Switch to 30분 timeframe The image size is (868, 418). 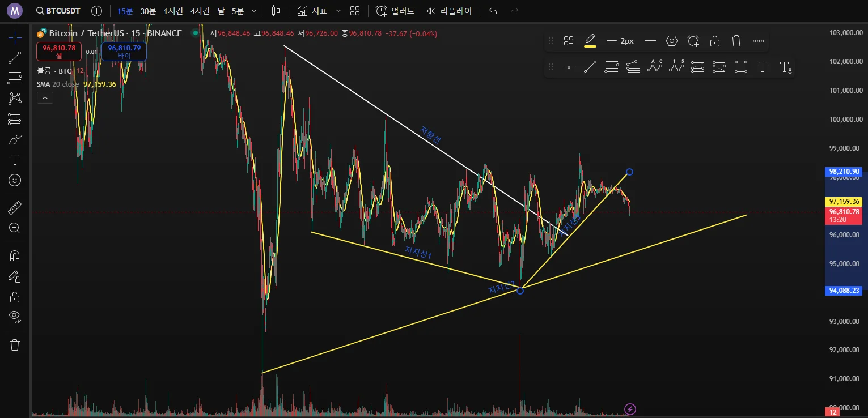[x=149, y=11]
